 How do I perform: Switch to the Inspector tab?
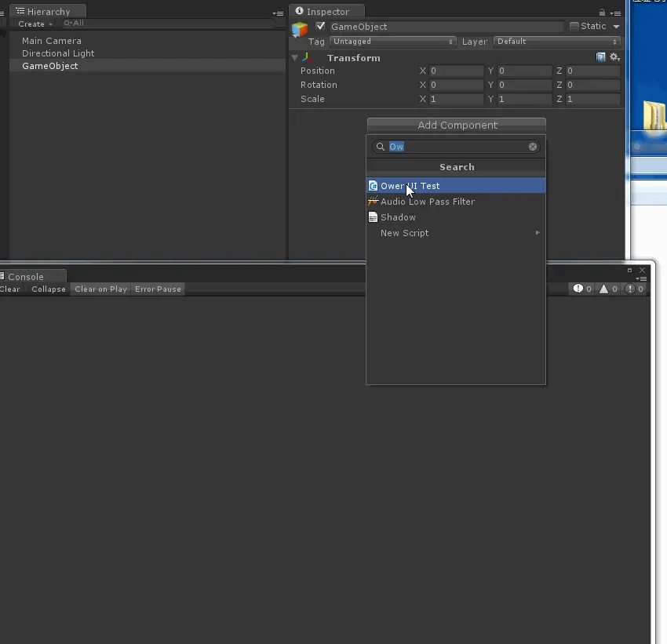click(326, 11)
